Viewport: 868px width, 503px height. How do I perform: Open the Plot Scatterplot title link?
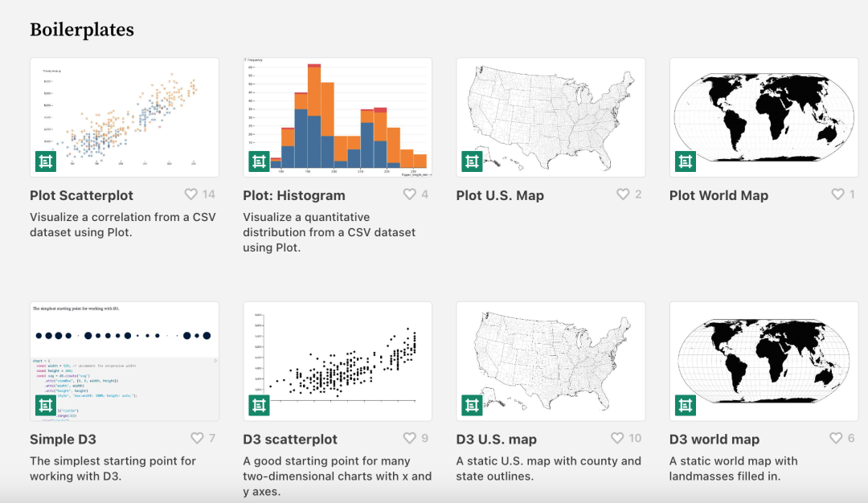click(x=81, y=195)
